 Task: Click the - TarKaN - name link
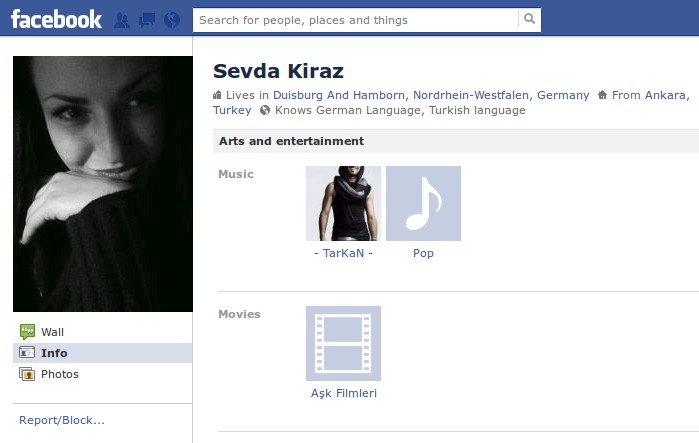click(x=343, y=253)
